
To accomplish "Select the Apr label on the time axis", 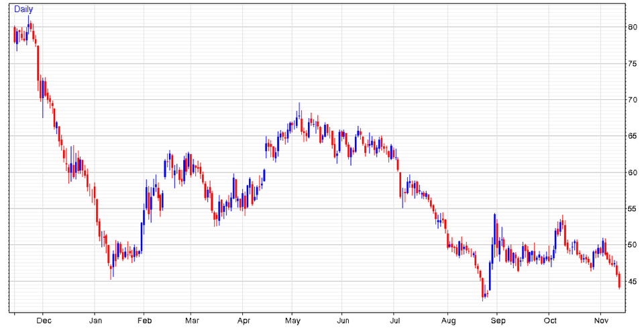I will click(x=244, y=321).
